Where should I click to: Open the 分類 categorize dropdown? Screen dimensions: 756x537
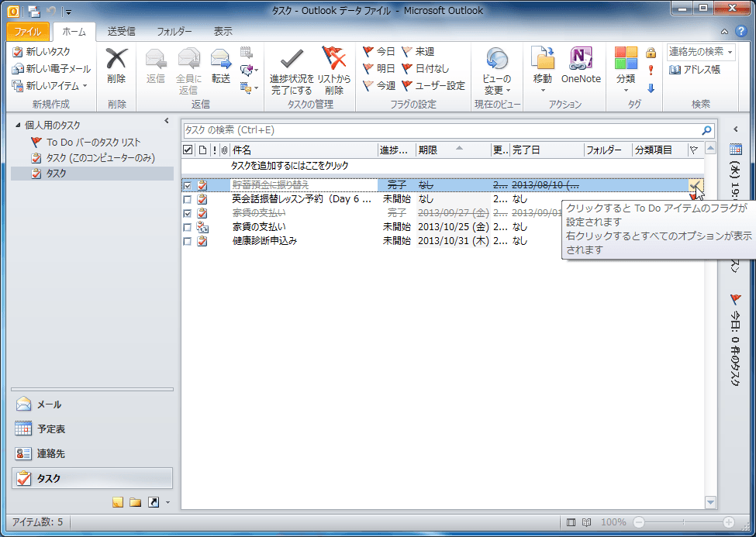coord(626,70)
